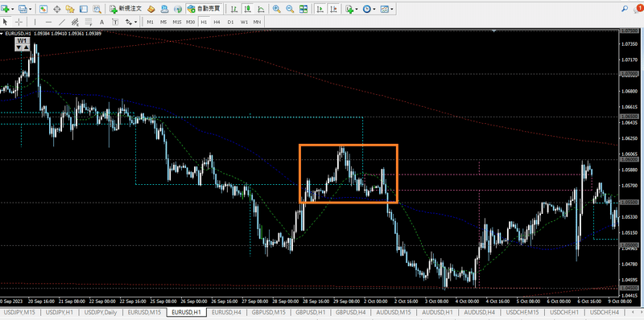Select the horizontal line tool
Image resolution: width=644 pixels, height=320 pixels.
(48, 22)
